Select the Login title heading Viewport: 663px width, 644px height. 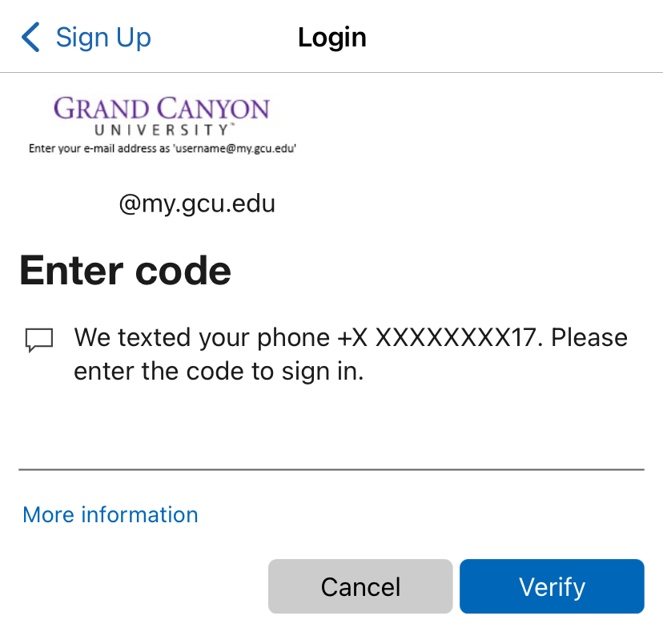tap(332, 37)
